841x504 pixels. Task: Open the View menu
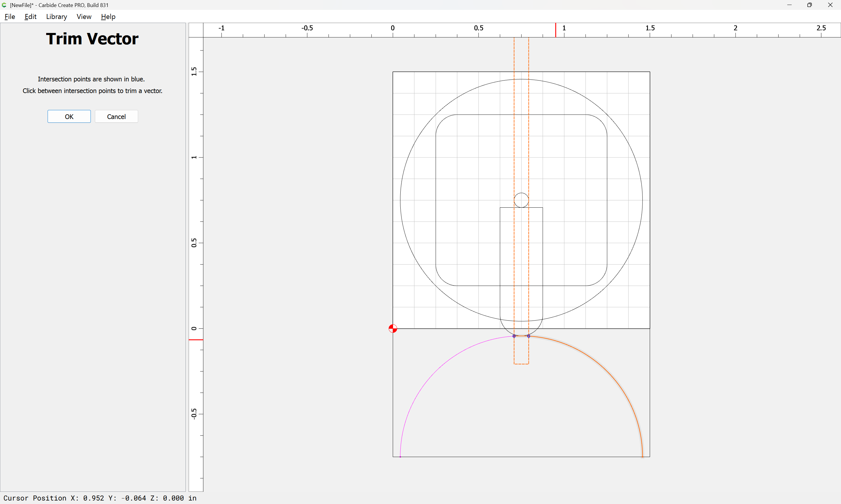click(84, 17)
